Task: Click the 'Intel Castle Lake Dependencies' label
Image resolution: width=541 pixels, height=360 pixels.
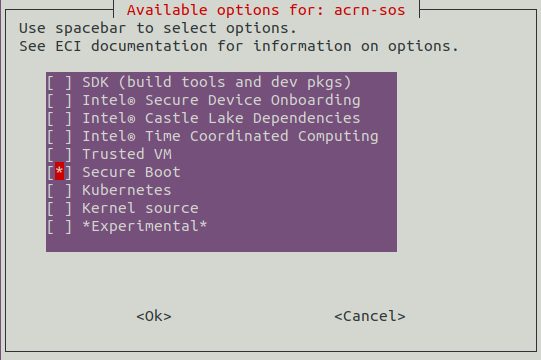Action: coord(221,118)
